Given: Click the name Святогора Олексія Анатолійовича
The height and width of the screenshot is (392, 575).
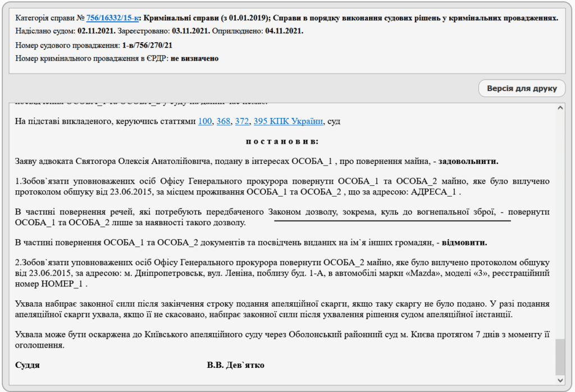Looking at the screenshot, I should [143, 161].
